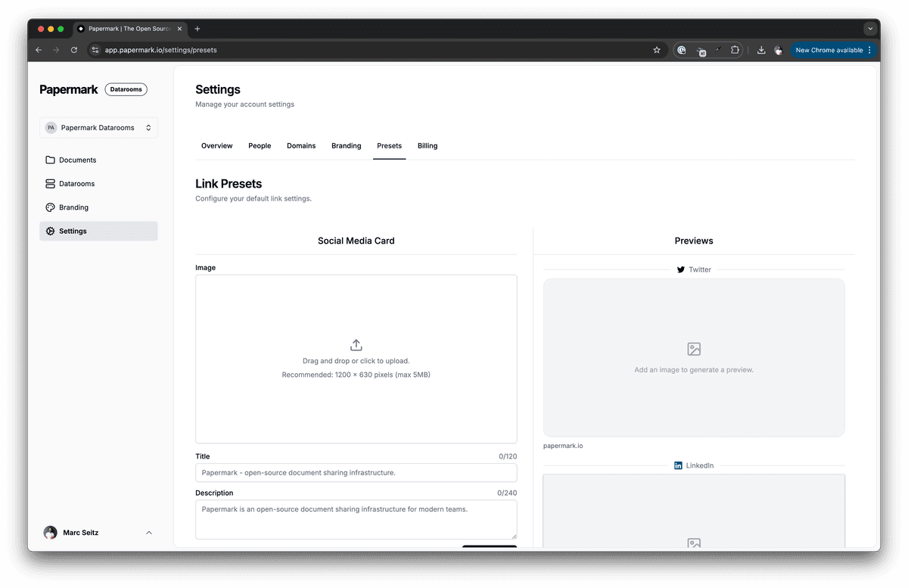View site information icon in address bar
This screenshot has height=588, width=908.
95,50
